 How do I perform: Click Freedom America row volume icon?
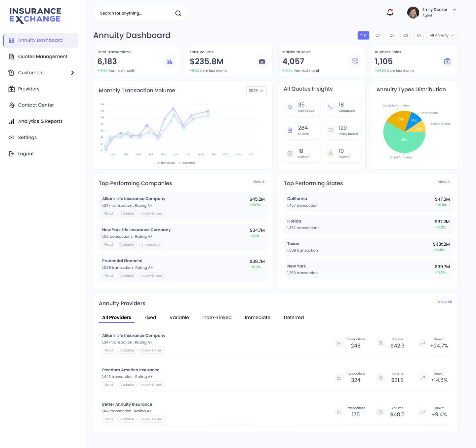381,378
